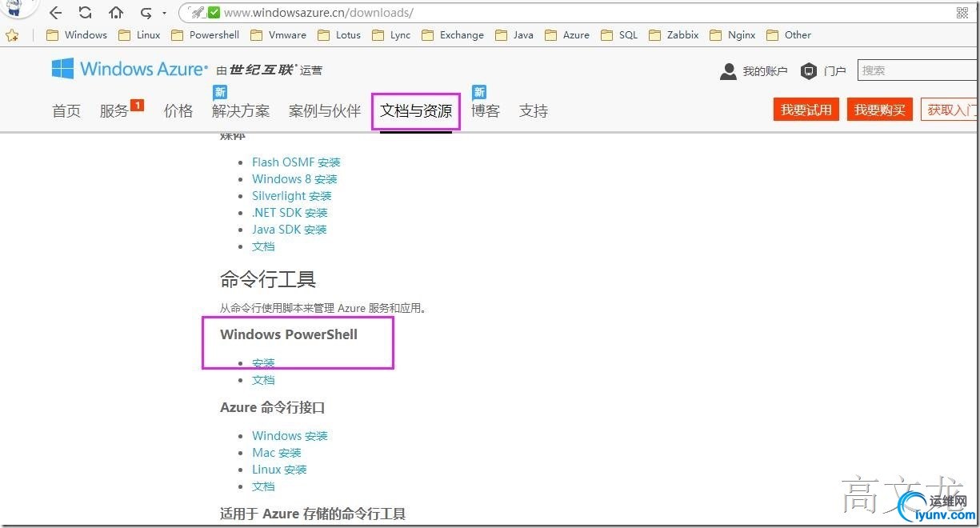980x528 pixels.
Task: Click the 获取入门 button
Action: [x=950, y=110]
